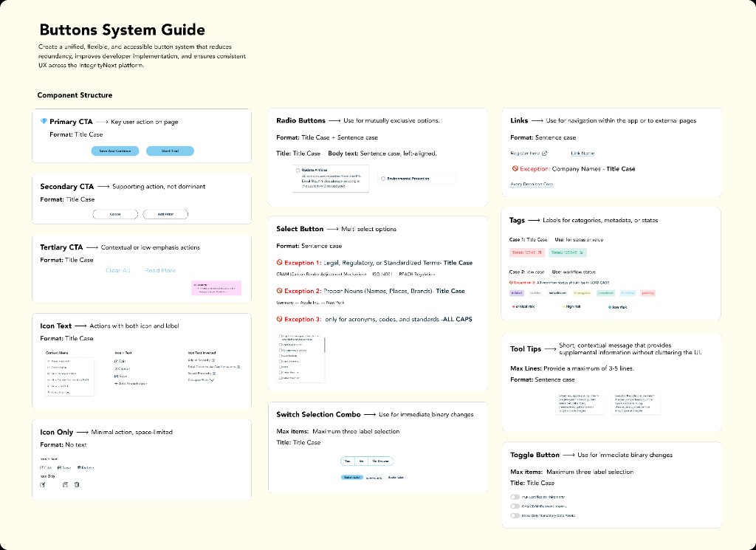Click Save in the Icon Only card
756x550 pixels.
pos(64,467)
